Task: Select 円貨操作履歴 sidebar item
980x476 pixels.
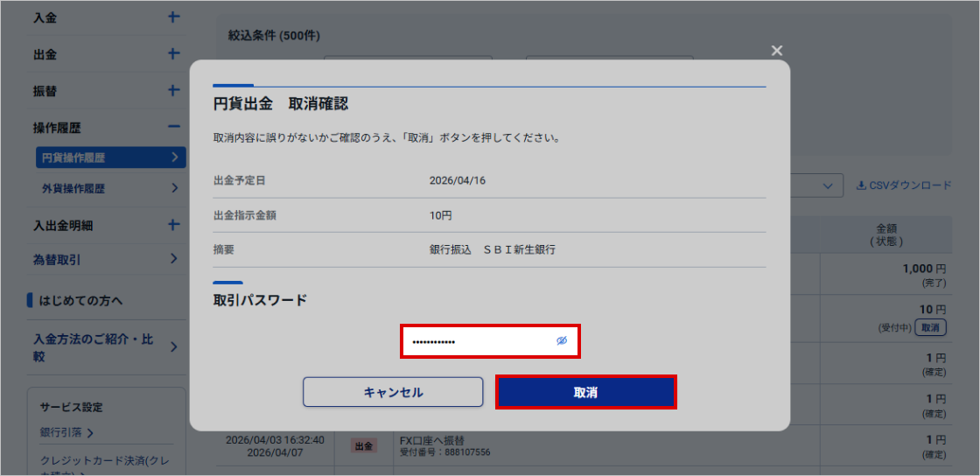Action: tap(108, 157)
